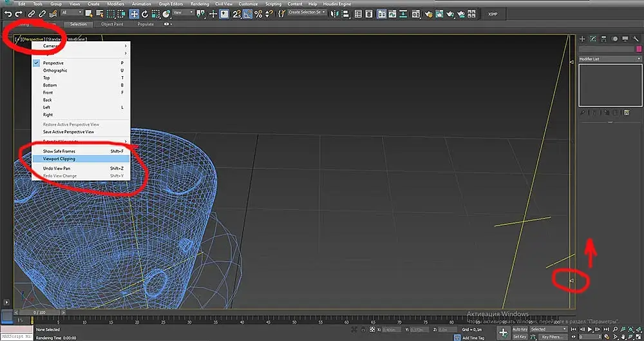Toggle Angle Snap icon in toolbar
This screenshot has height=341, width=644.
tap(248, 13)
